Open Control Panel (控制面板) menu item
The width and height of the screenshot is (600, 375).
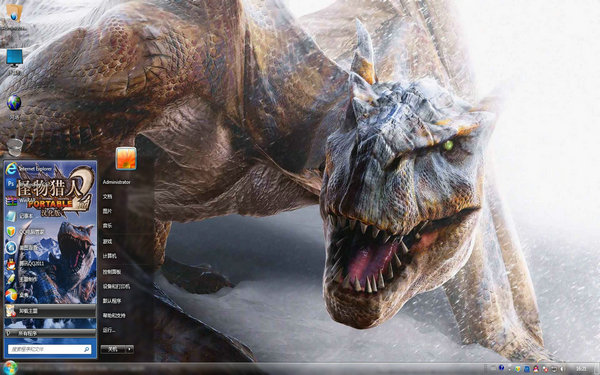[x=112, y=272]
